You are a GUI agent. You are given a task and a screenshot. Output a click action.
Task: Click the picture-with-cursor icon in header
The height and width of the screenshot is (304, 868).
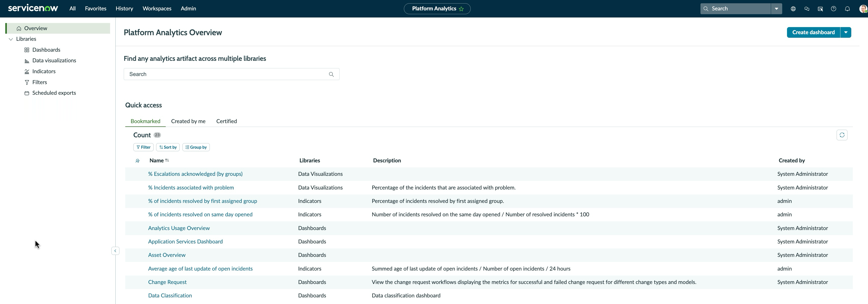tap(820, 9)
